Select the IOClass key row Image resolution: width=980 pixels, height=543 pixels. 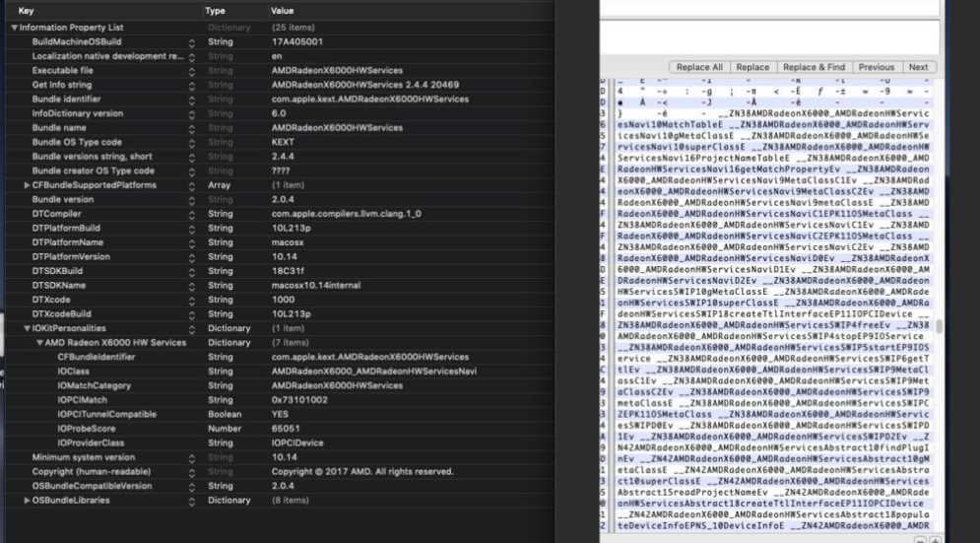click(73, 372)
